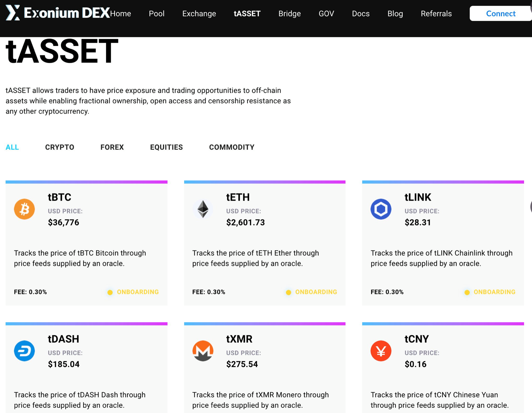
Task: Visit the Blog link
Action: pos(395,13)
